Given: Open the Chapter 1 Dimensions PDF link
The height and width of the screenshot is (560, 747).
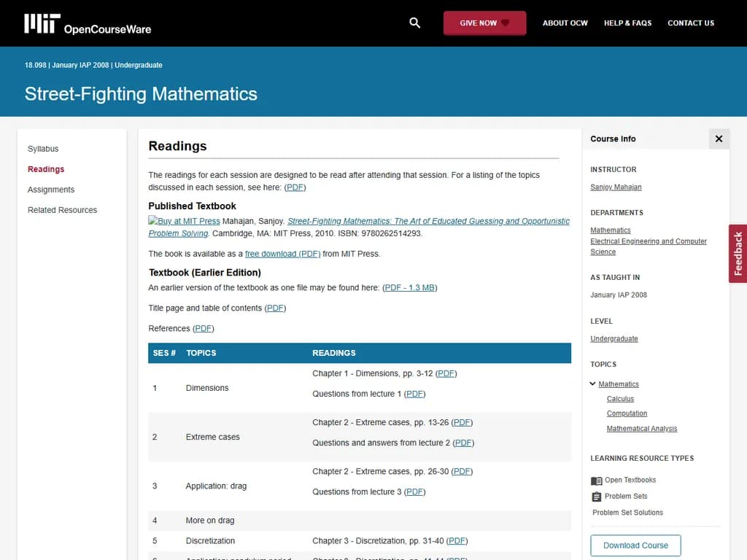Looking at the screenshot, I should [x=446, y=373].
